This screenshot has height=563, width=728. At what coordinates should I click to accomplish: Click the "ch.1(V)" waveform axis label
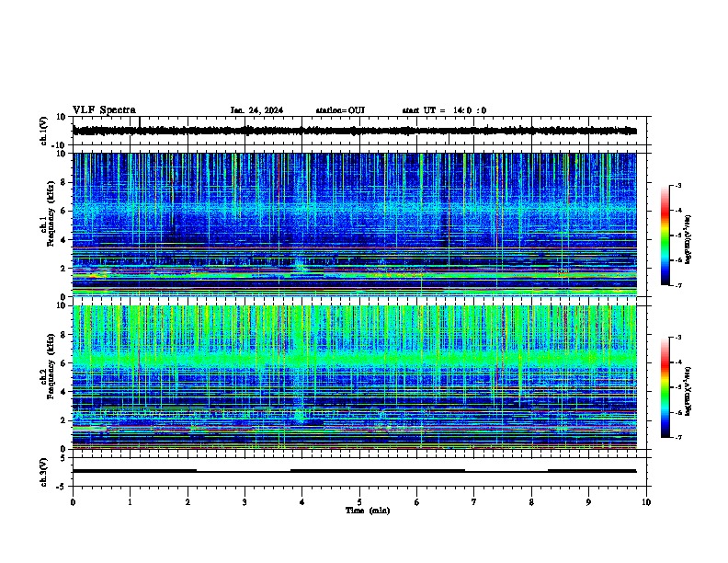pyautogui.click(x=44, y=131)
